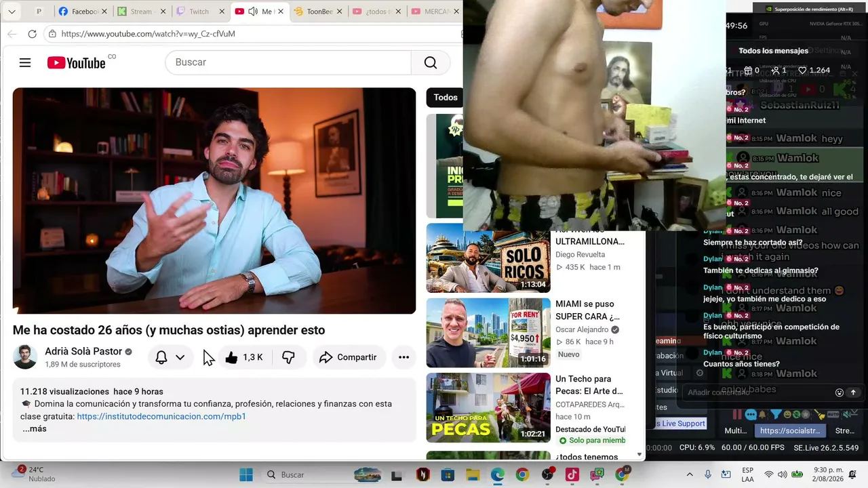
Task: Open the browser tab list dropdown
Action: pos(12,12)
